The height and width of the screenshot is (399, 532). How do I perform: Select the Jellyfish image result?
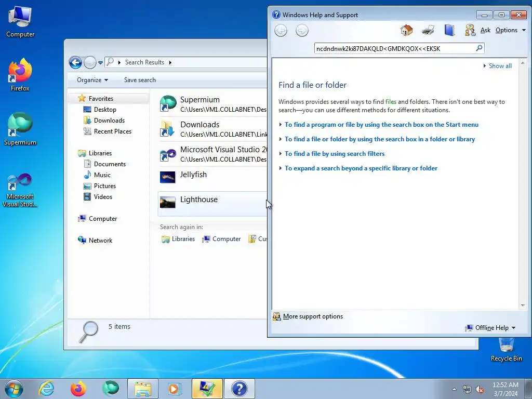click(x=212, y=177)
